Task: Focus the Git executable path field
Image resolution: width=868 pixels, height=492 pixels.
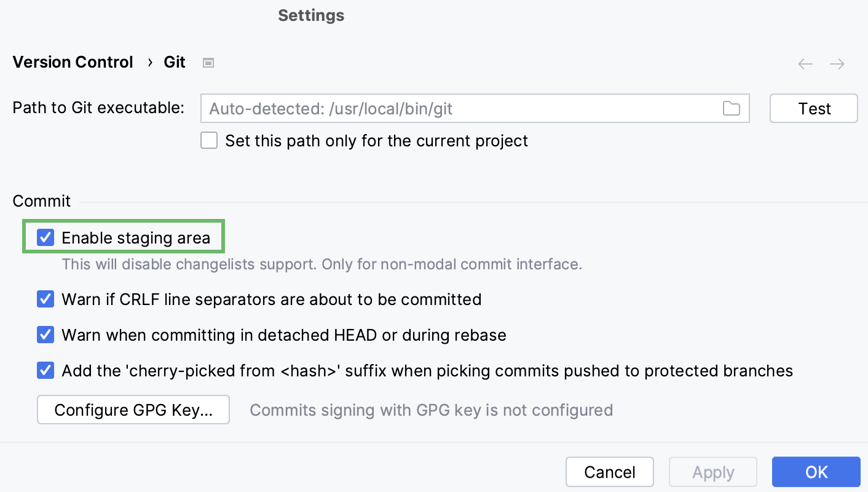Action: click(x=461, y=109)
